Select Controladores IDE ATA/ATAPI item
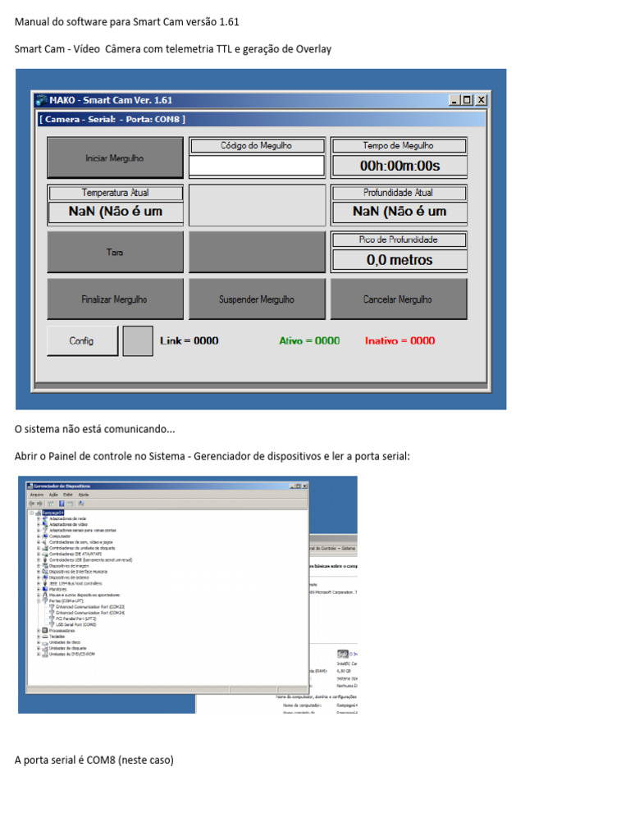The height and width of the screenshot is (840, 630). click(x=75, y=554)
